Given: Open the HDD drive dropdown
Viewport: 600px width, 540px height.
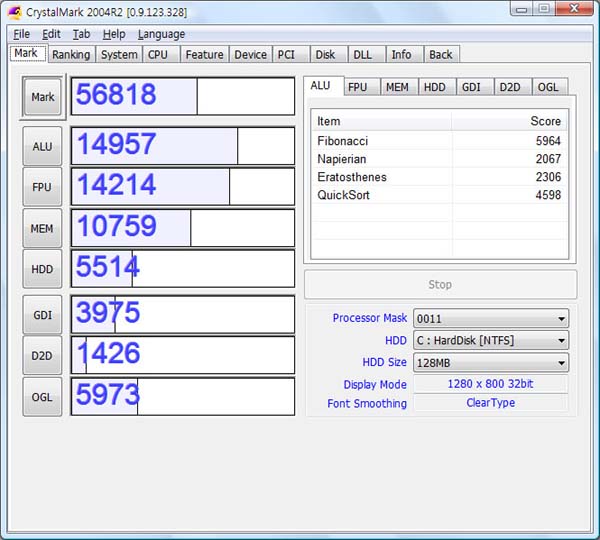Looking at the screenshot, I should pos(491,340).
